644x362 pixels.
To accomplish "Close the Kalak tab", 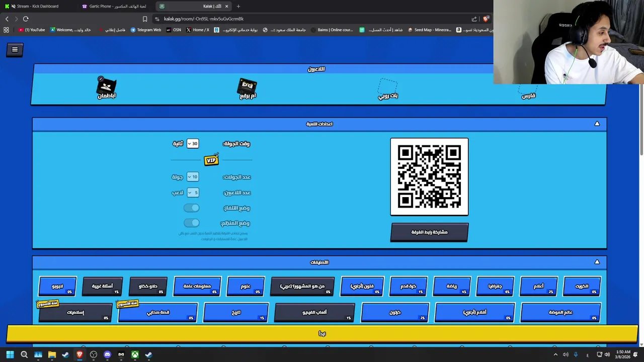I will (x=226, y=6).
